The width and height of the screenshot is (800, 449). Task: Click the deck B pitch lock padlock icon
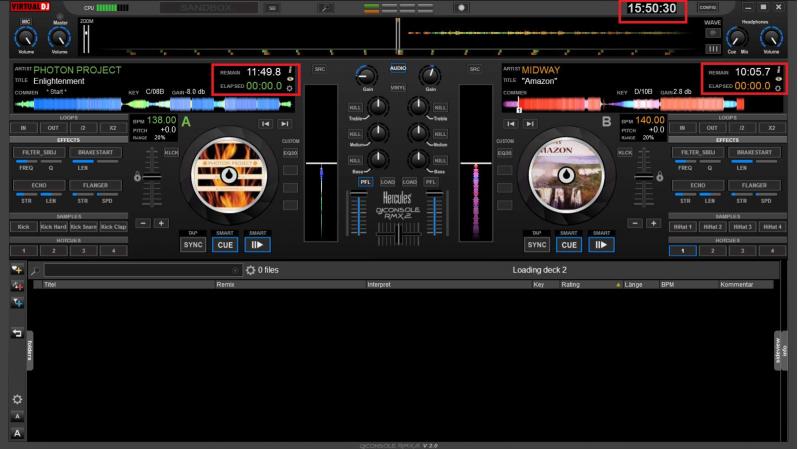click(x=660, y=177)
